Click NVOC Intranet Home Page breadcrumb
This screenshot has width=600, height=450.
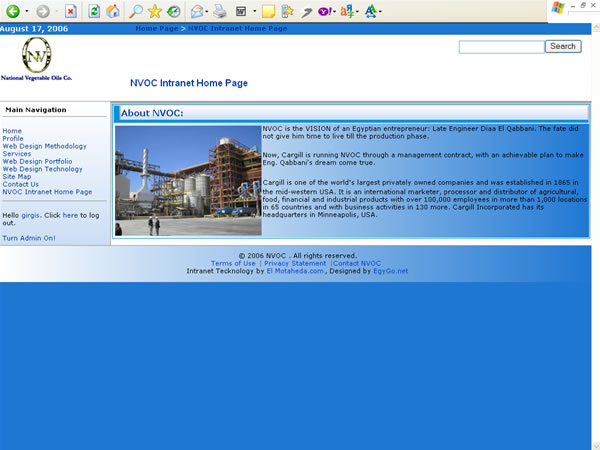click(x=237, y=28)
